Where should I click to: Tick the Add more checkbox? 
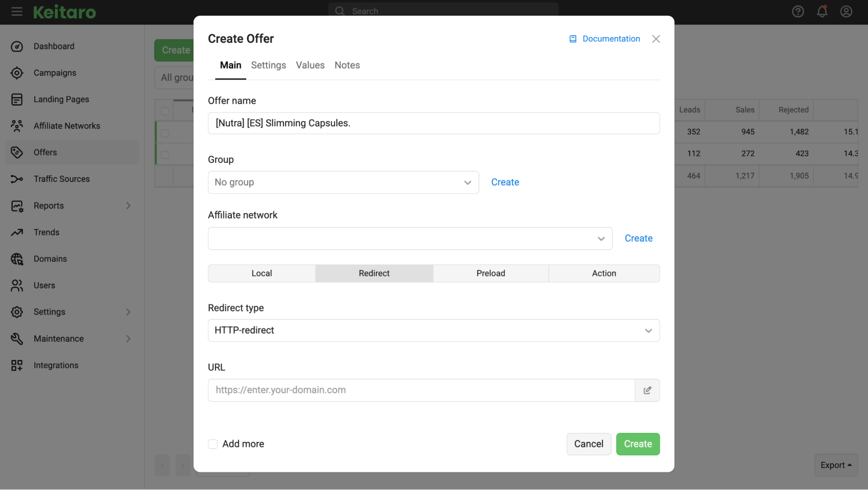click(213, 444)
